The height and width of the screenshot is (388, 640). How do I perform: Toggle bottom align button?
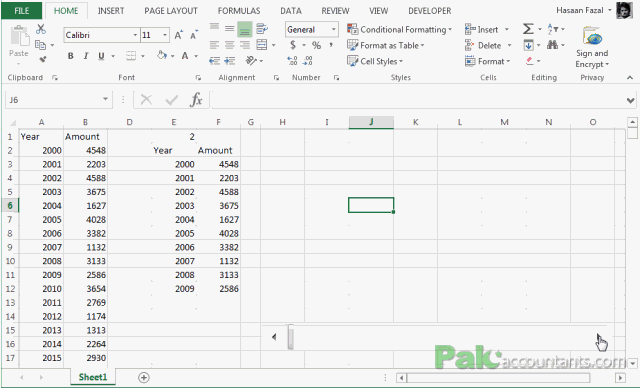(244, 29)
